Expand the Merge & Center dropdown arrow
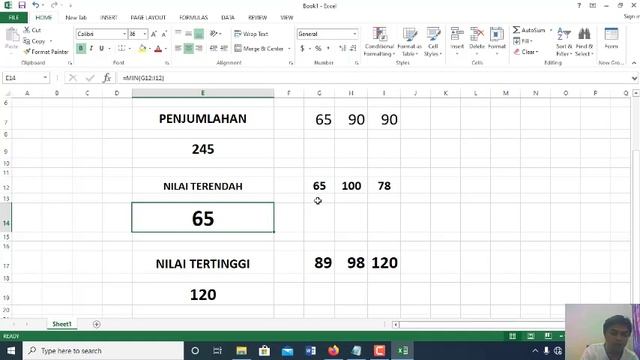The image size is (640, 360). pos(289,49)
